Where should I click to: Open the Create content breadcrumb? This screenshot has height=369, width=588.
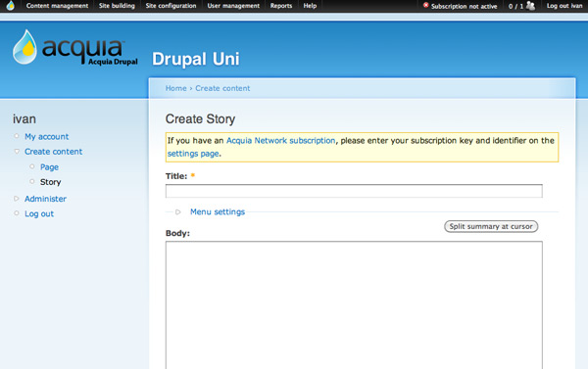coord(222,88)
